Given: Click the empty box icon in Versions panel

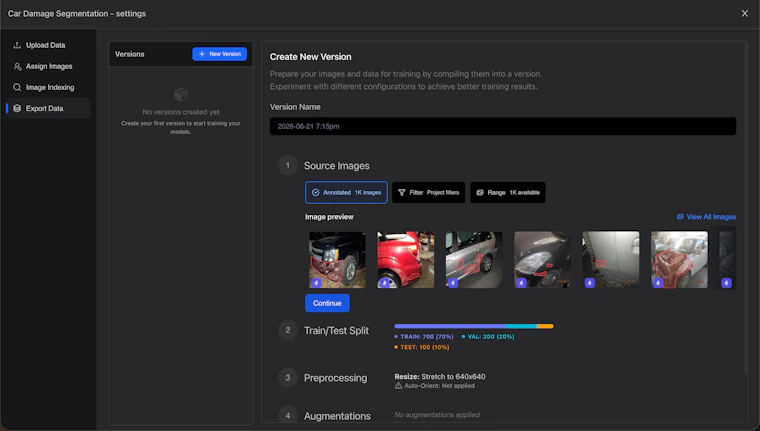Looking at the screenshot, I should [x=181, y=94].
